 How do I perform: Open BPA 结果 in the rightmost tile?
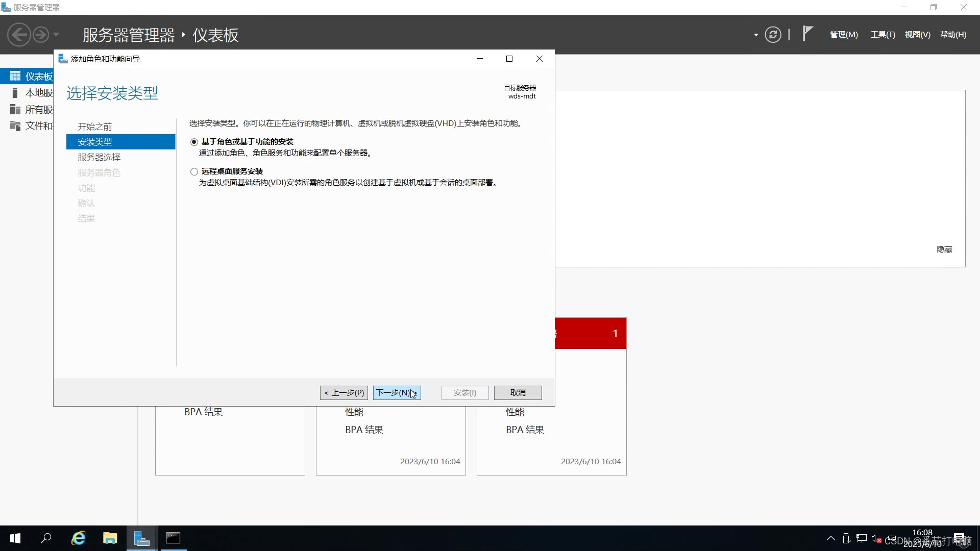[525, 430]
